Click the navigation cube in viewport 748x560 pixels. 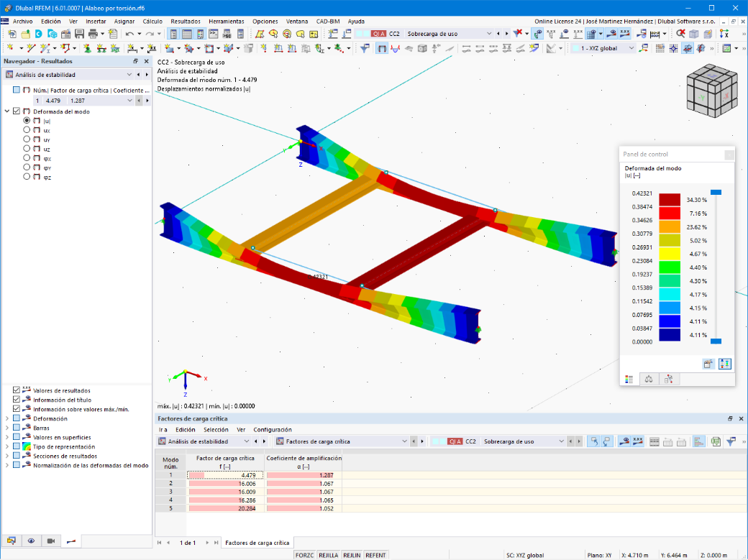[711, 90]
